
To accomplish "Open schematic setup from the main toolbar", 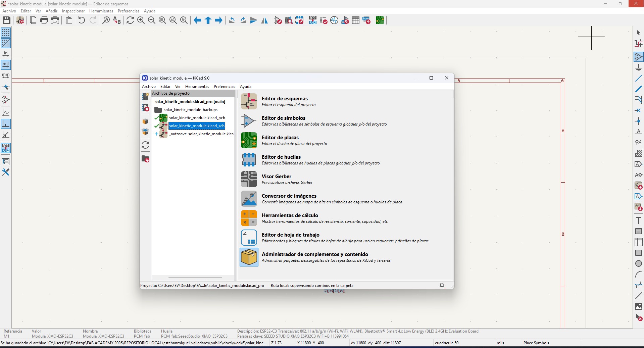I will [20, 20].
